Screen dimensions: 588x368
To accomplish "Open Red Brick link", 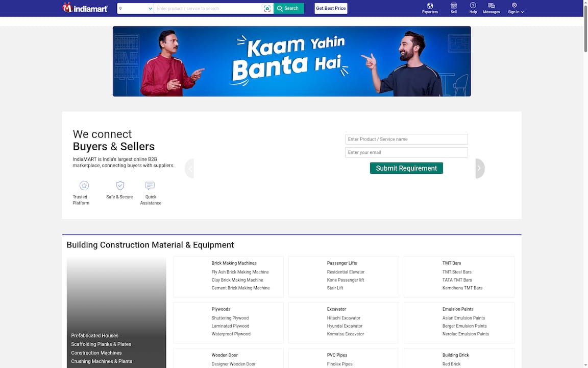I will pyautogui.click(x=451, y=364).
